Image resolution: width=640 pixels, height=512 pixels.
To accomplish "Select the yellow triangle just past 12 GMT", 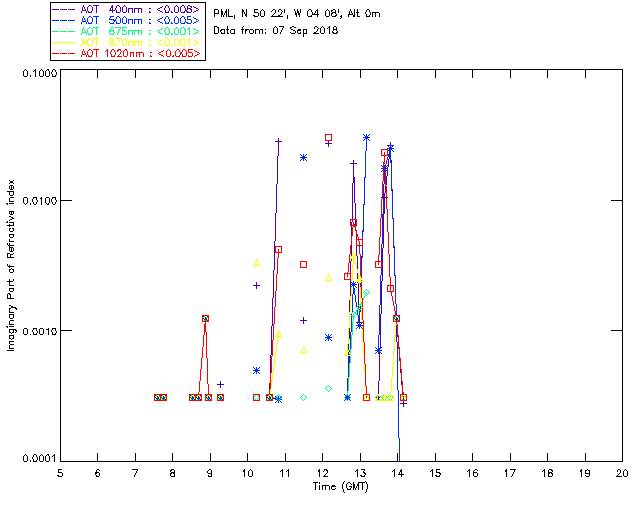I will pos(328,278).
